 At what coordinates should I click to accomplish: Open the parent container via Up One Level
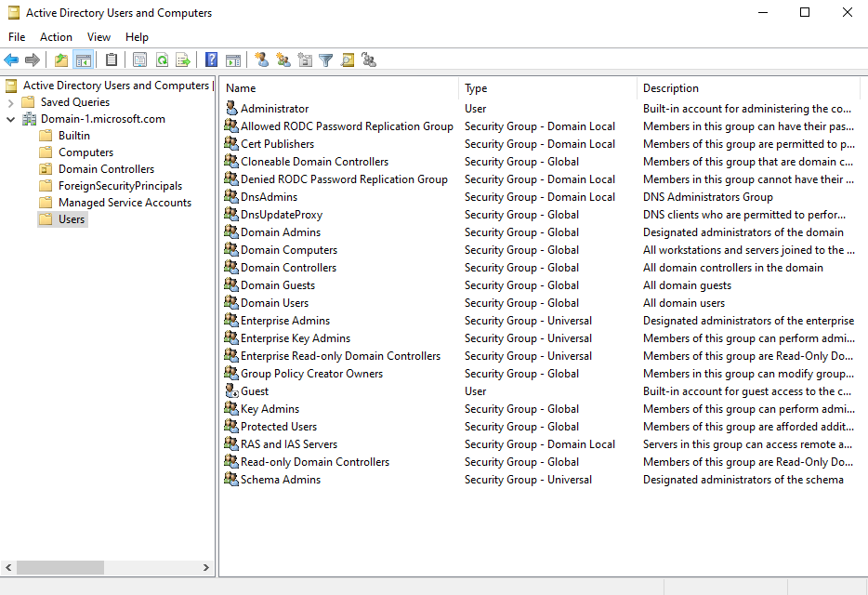click(59, 59)
